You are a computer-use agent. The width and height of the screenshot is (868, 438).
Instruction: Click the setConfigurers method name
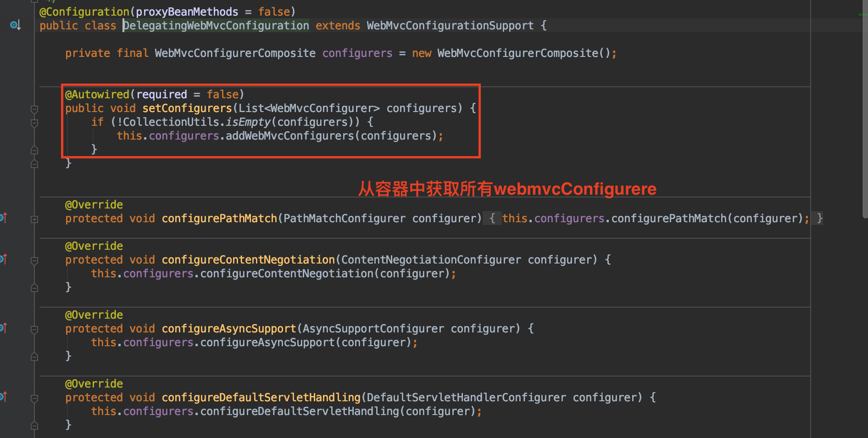(187, 108)
